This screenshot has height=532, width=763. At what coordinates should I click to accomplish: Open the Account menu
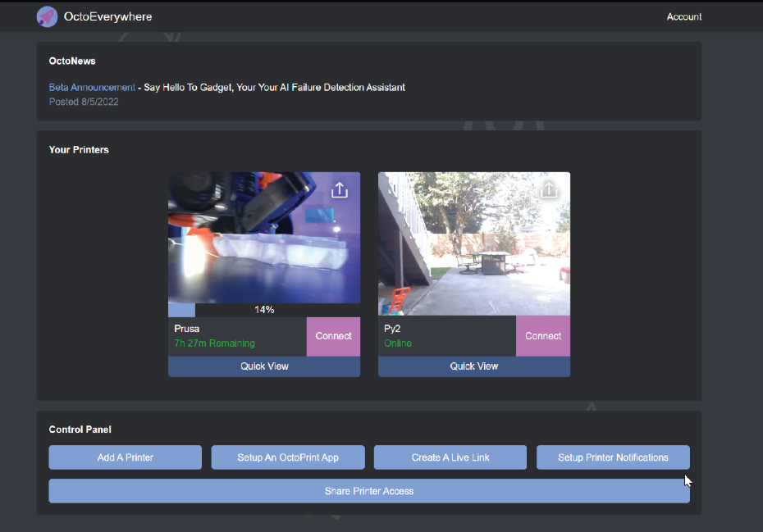point(683,16)
